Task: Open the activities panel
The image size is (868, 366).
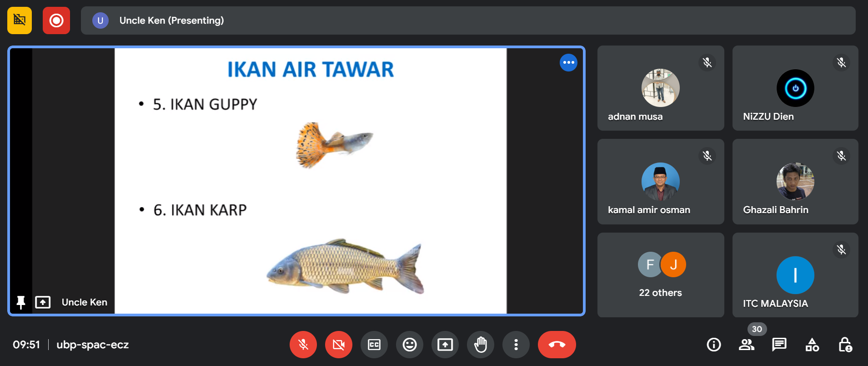Action: point(812,345)
